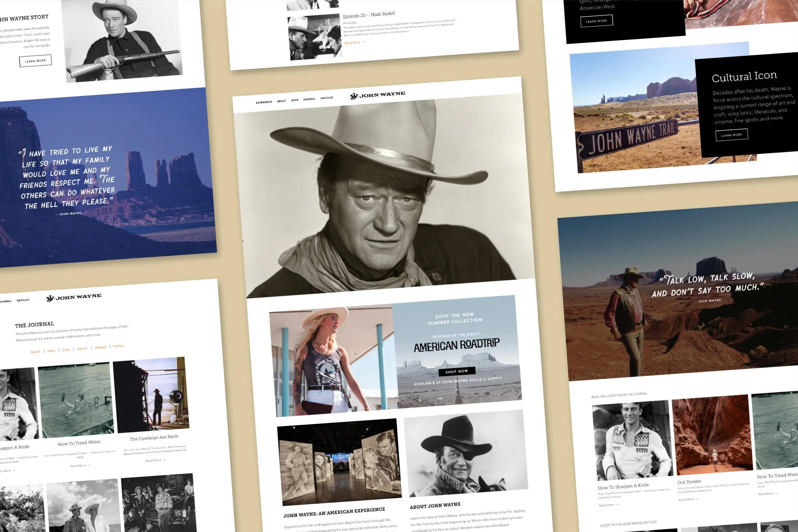798x532 pixels.
Task: Open the Experience menu item
Action: coord(264,102)
